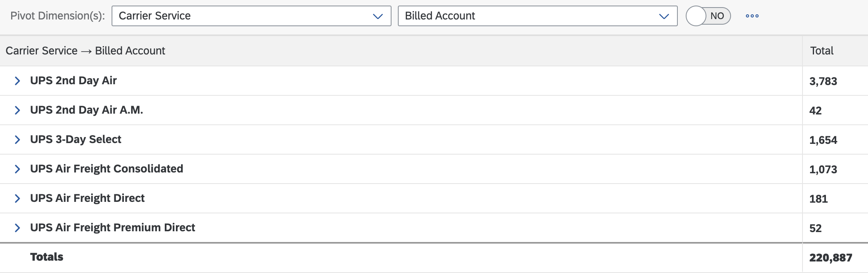Click the Carrier Service → Billed Account header

85,50
